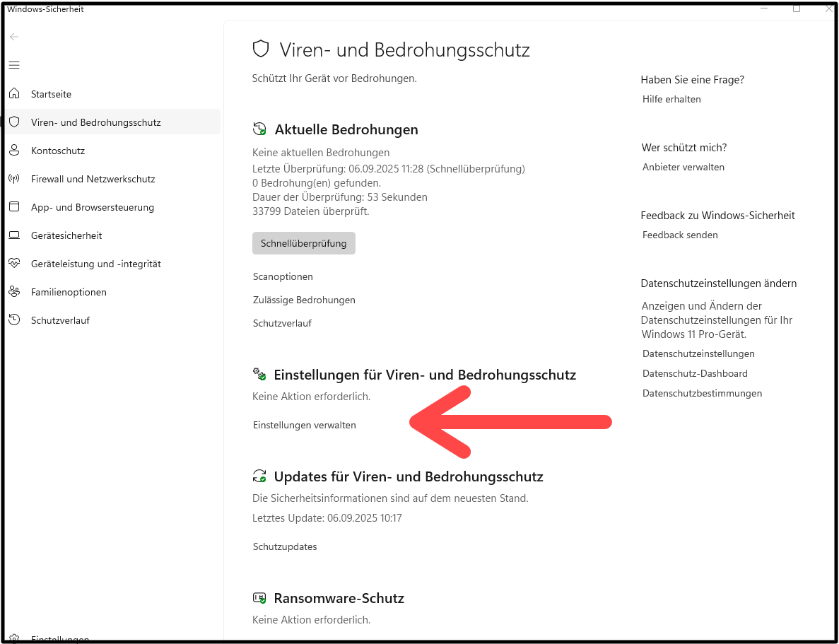Open Schutzupdates link
This screenshot has height=644, width=839.
click(x=285, y=546)
